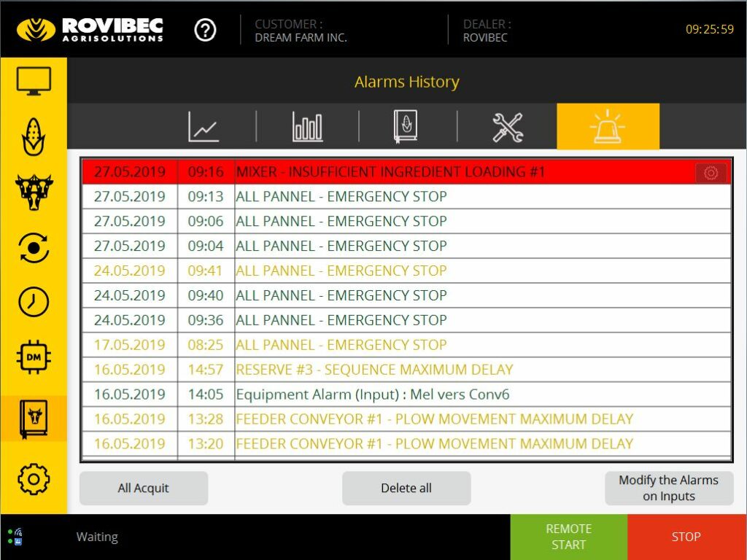747x560 pixels.
Task: Select the DM chip sidebar icon
Action: click(x=34, y=357)
